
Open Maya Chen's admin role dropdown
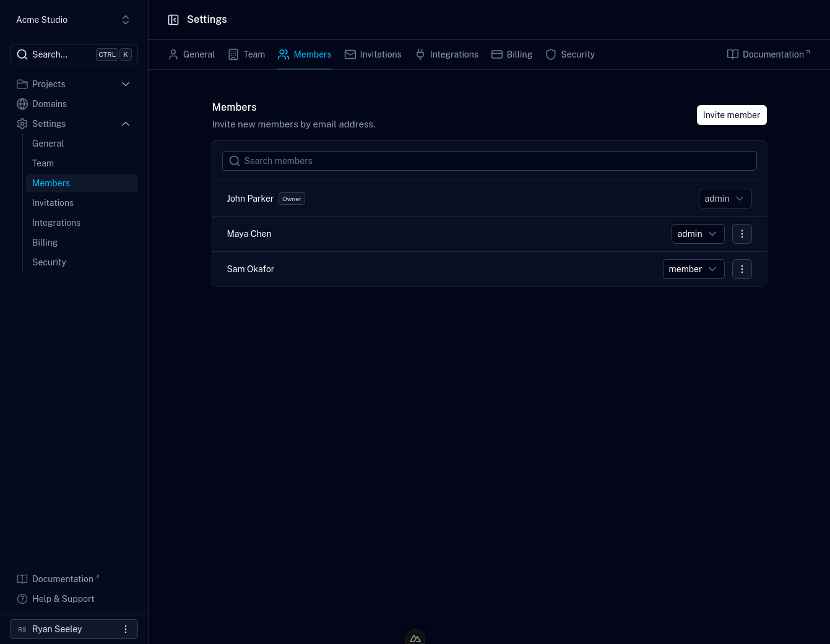coord(698,234)
